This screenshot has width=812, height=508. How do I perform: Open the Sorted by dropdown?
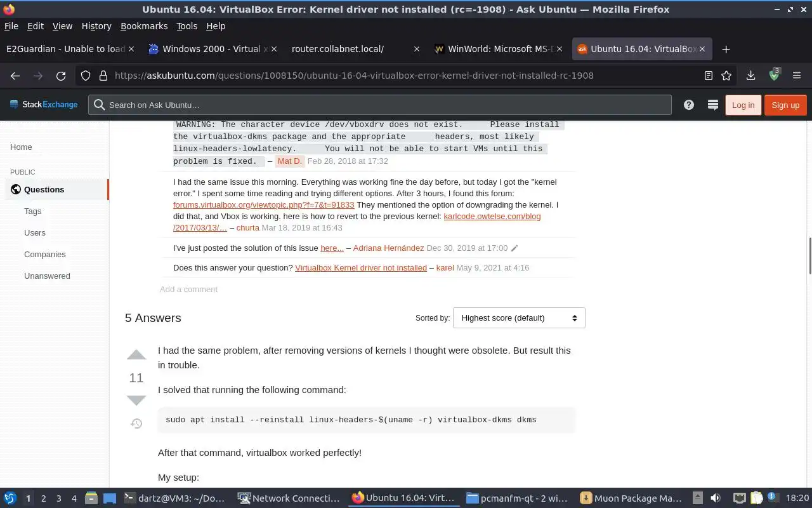point(519,317)
